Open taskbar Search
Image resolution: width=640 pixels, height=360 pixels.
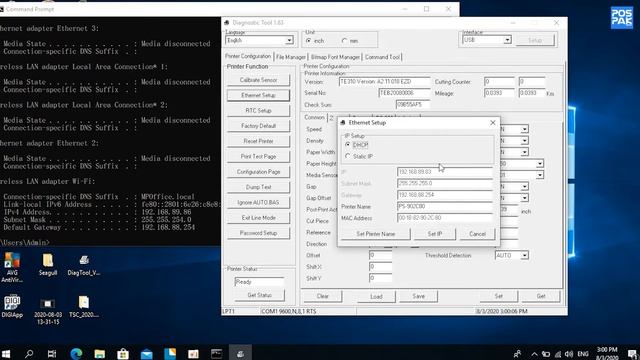coord(29,353)
